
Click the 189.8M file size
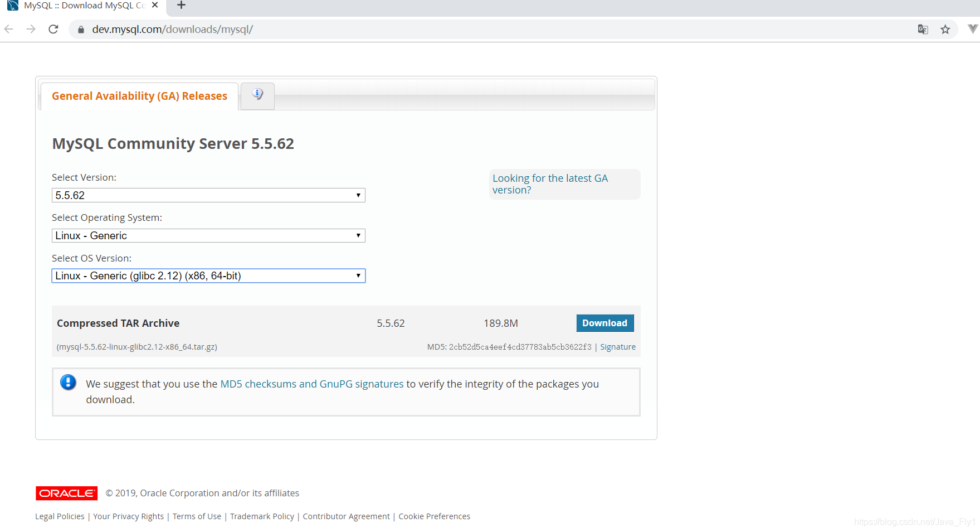pyautogui.click(x=501, y=323)
